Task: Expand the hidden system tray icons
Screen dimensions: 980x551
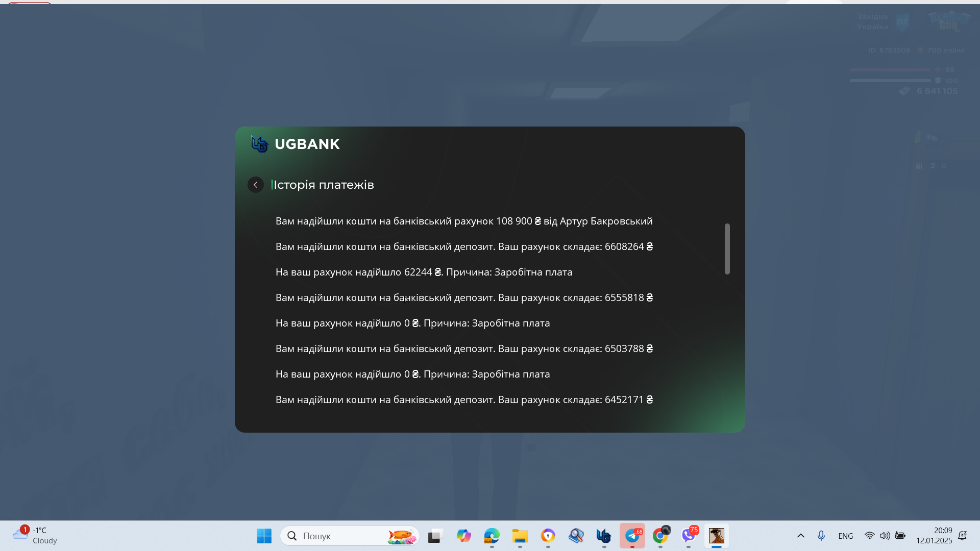Action: 800,536
